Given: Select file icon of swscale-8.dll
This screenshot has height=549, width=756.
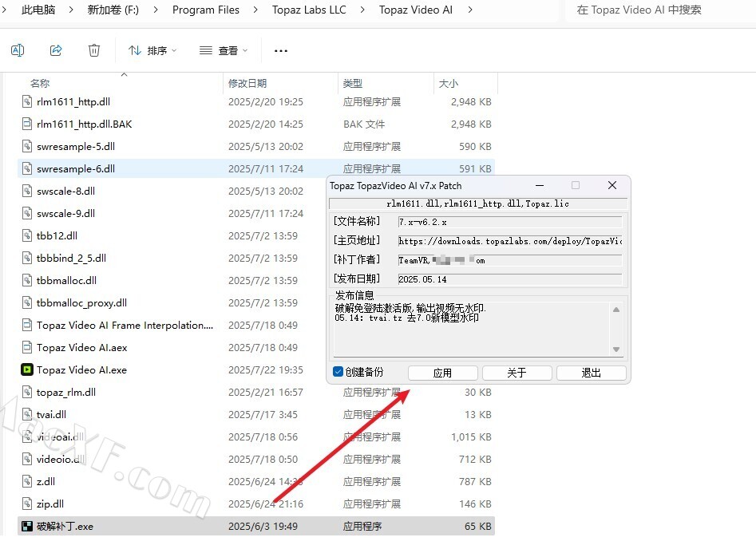Looking at the screenshot, I should pos(27,191).
